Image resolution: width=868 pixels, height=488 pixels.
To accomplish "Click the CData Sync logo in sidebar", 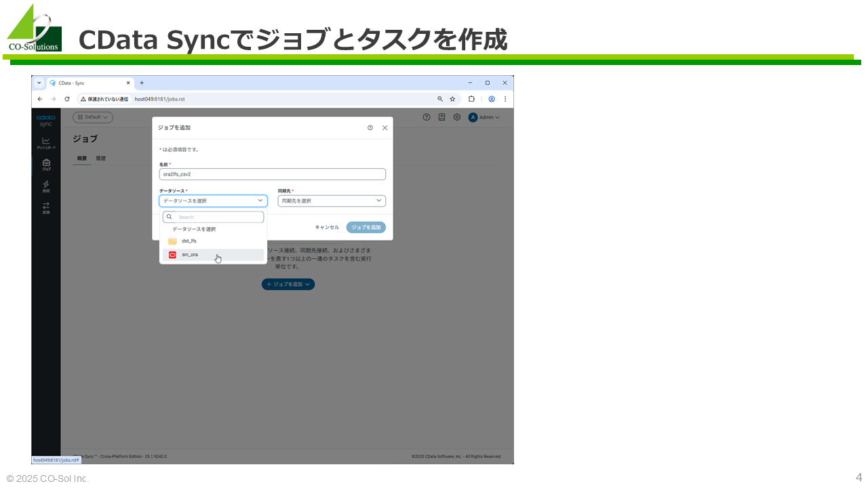I will pos(45,121).
